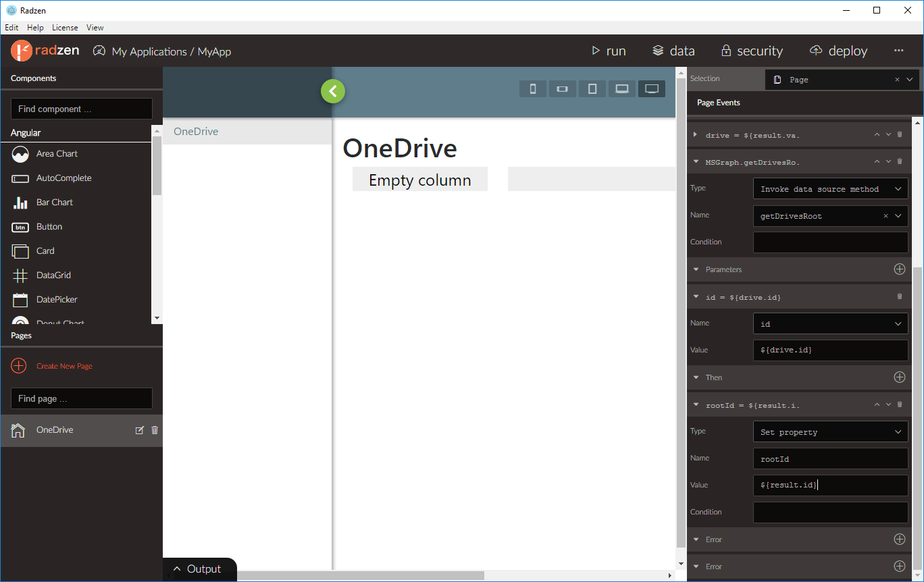The image size is (924, 582).
Task: Delete the rootId action
Action: click(x=899, y=404)
